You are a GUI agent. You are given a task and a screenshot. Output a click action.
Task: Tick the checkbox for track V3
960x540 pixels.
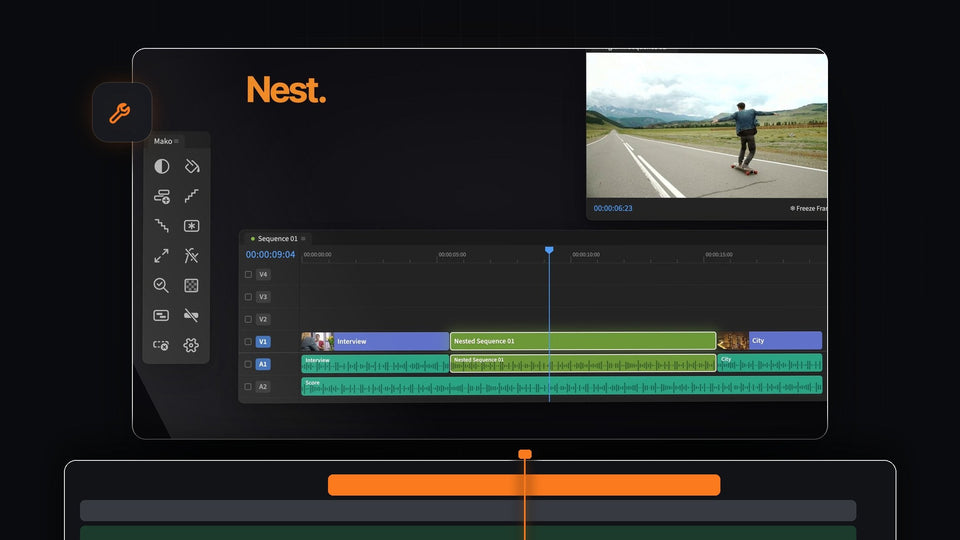(248, 297)
